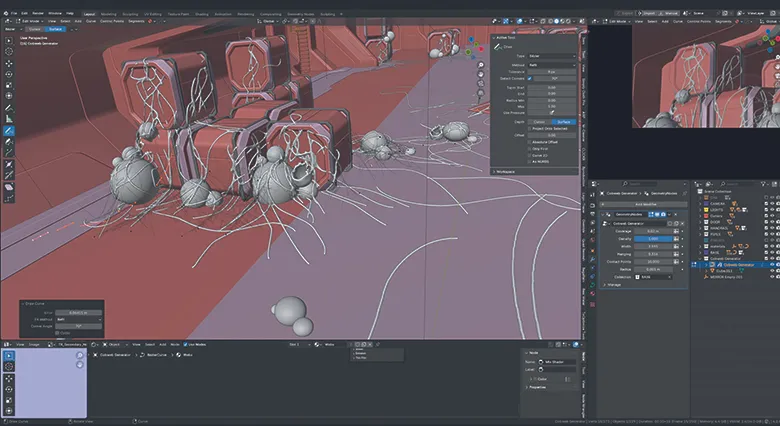The image size is (780, 426).
Task: Open the File menu
Action: 14,13
